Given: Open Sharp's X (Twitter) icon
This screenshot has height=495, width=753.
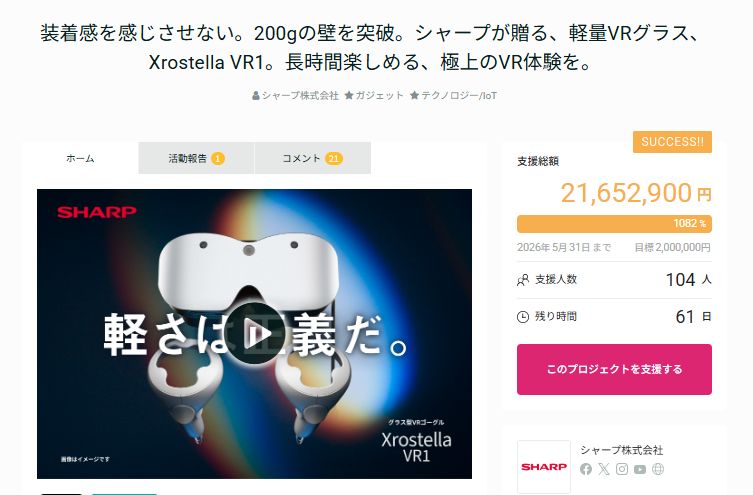Looking at the screenshot, I should (604, 469).
